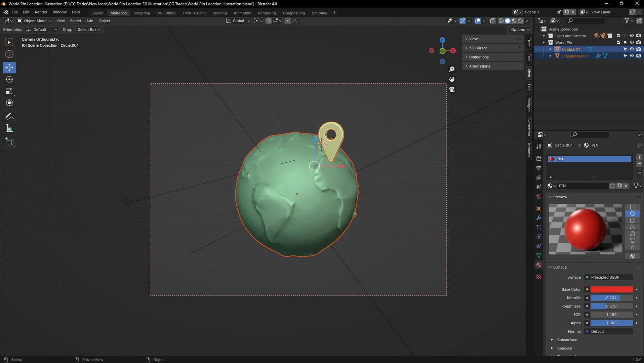The image size is (644, 363).
Task: Click the pan view hand icon
Action: (x=452, y=79)
